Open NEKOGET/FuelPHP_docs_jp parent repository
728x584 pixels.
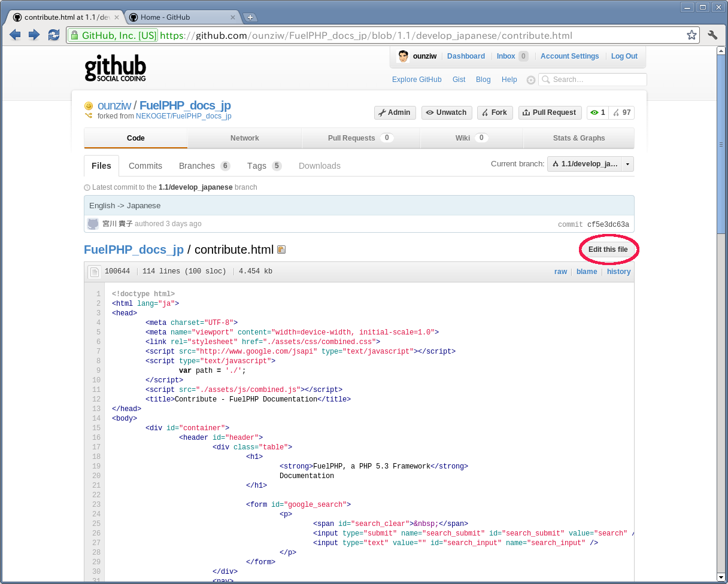click(x=184, y=116)
